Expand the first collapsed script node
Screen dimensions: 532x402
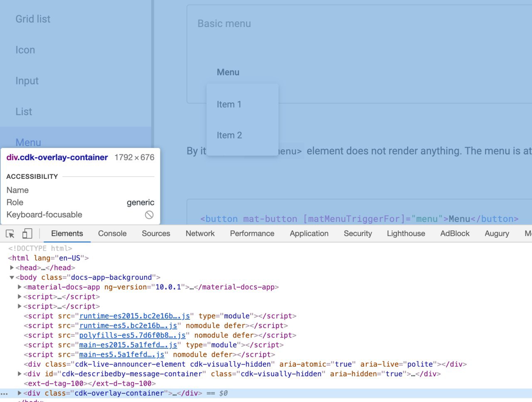point(20,296)
